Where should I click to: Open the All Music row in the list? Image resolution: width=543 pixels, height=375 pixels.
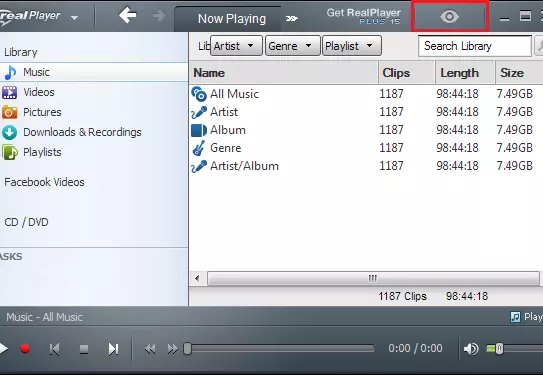(366, 94)
